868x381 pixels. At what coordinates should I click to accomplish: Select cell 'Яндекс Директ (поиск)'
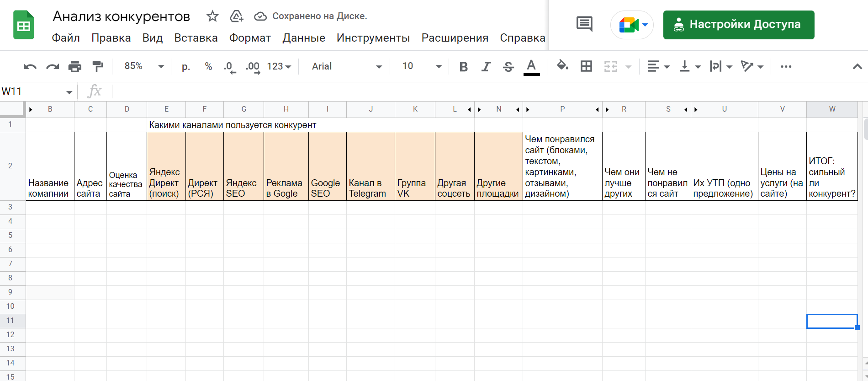click(166, 166)
